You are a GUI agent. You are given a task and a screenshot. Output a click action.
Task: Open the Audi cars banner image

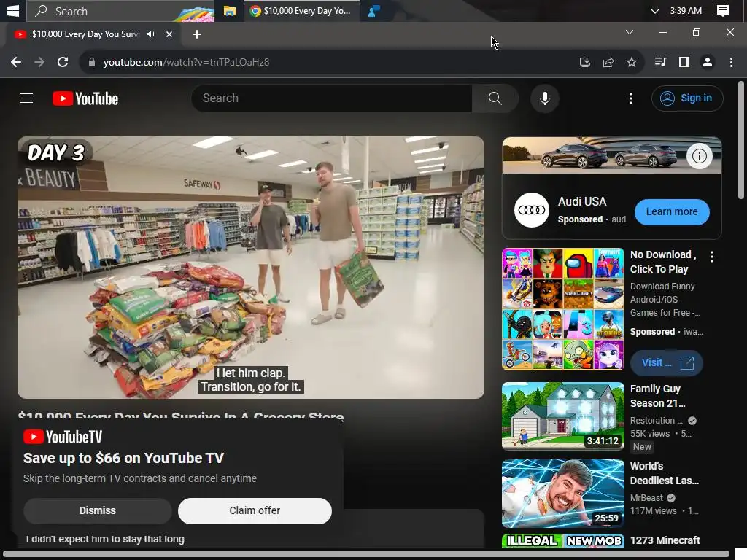612,155
